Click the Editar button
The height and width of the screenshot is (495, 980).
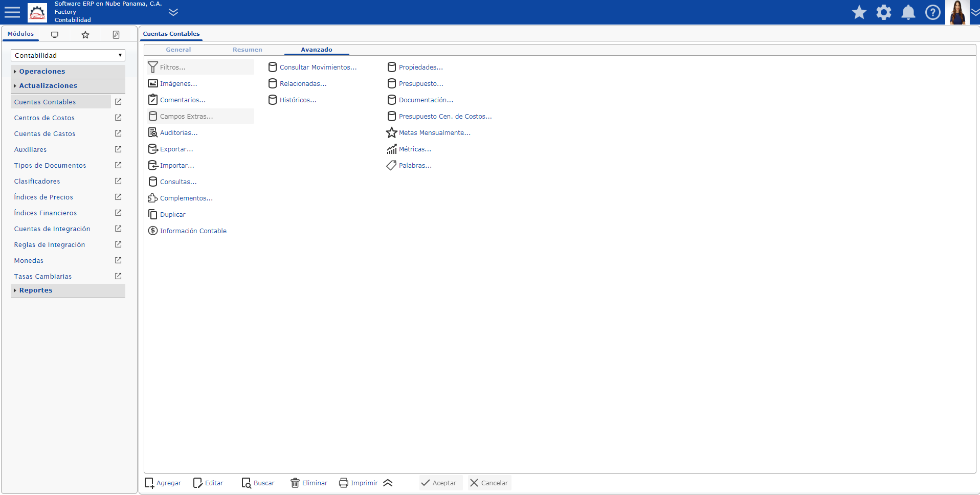(208, 483)
